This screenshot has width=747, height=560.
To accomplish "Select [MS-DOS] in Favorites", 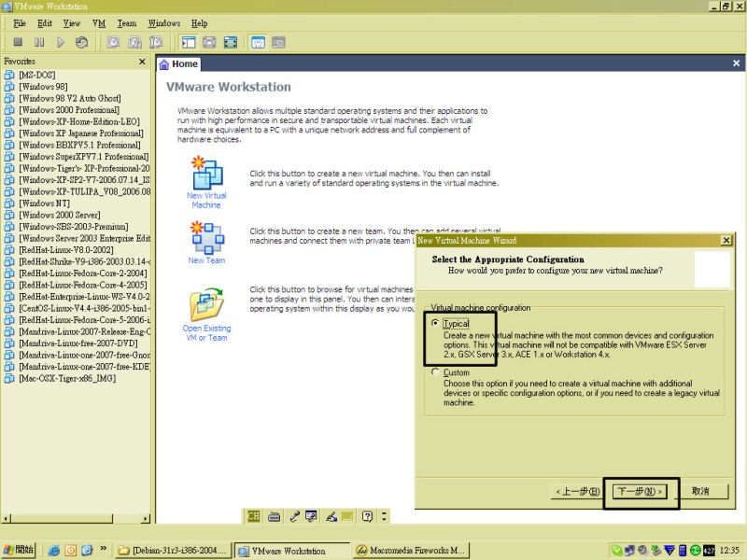I will coord(36,75).
